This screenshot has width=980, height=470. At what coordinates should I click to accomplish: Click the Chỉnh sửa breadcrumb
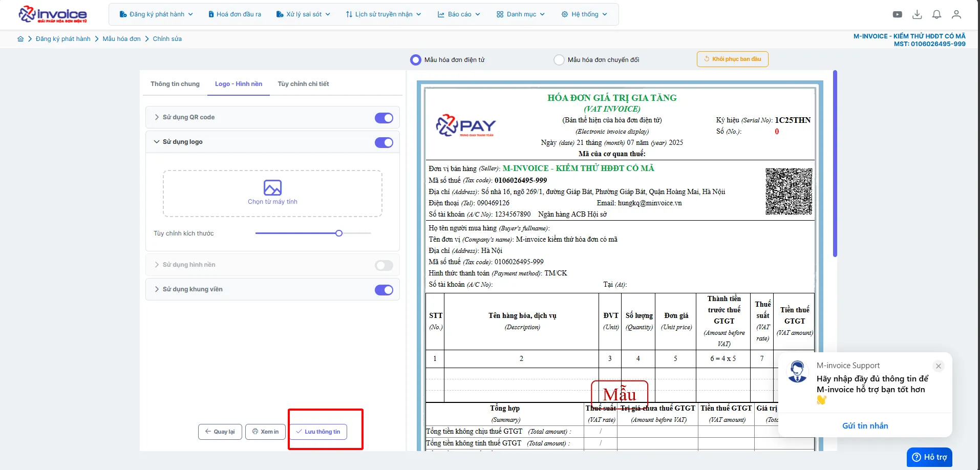(167, 39)
